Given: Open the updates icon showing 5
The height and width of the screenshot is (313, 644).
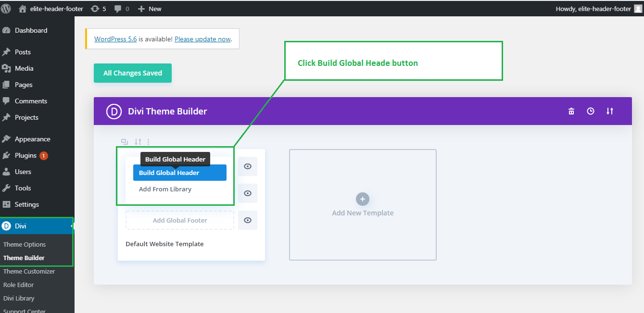Looking at the screenshot, I should pos(98,9).
